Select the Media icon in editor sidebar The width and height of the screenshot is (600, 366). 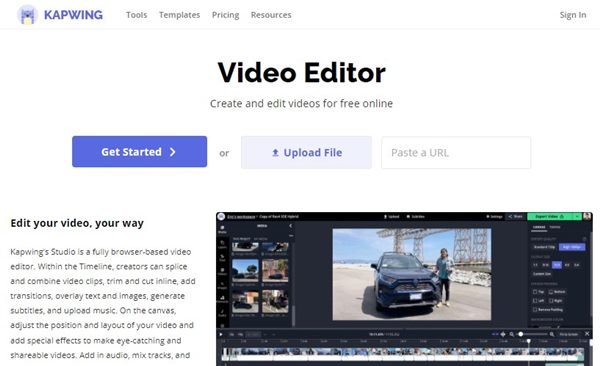(222, 229)
